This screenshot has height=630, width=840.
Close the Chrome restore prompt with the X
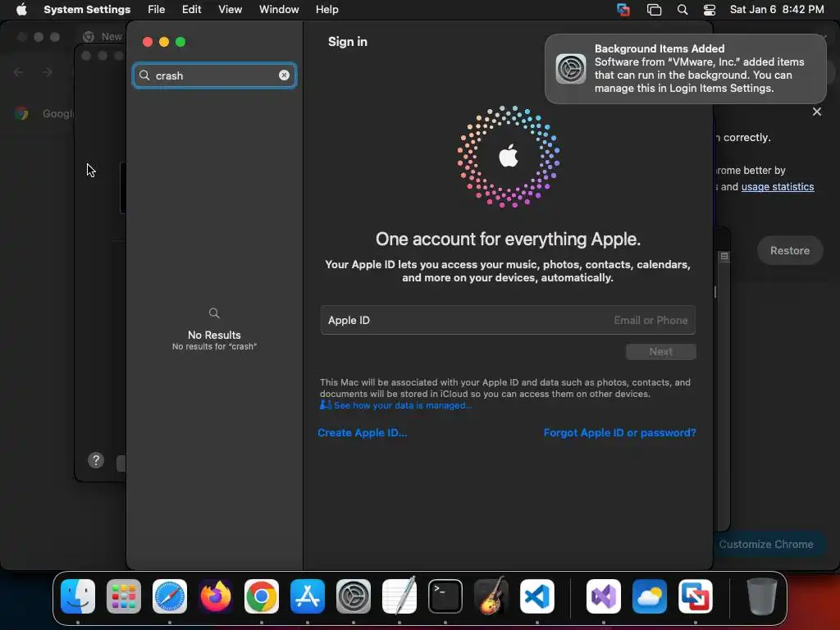click(x=816, y=112)
